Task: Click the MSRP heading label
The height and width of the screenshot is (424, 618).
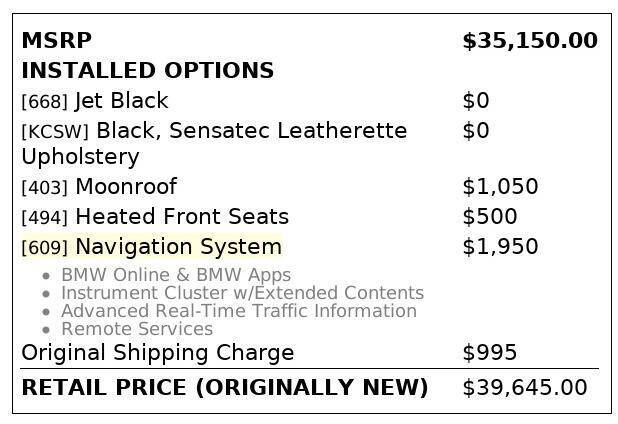Action: click(x=56, y=41)
